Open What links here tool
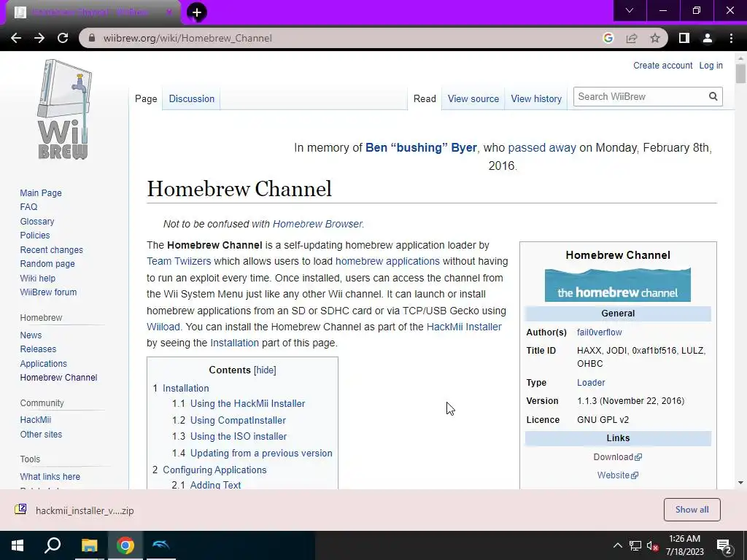 50,476
